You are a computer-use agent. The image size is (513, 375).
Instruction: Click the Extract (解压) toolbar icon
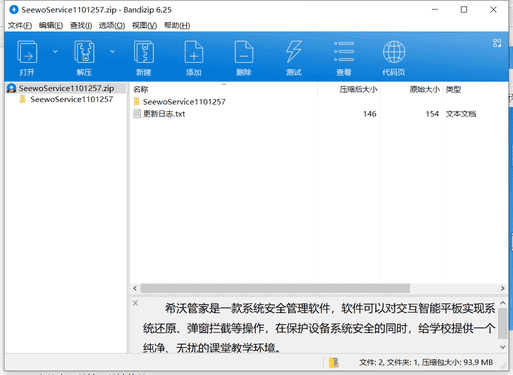pos(84,52)
